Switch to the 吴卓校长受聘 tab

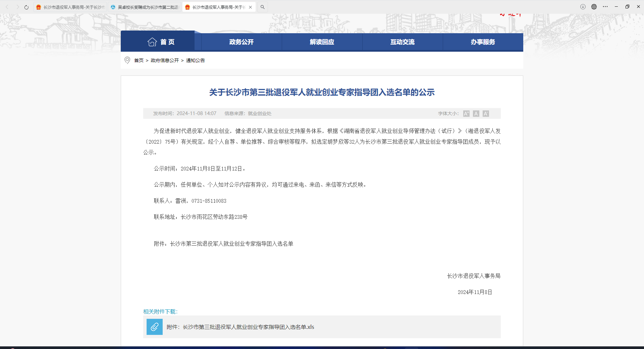click(145, 7)
